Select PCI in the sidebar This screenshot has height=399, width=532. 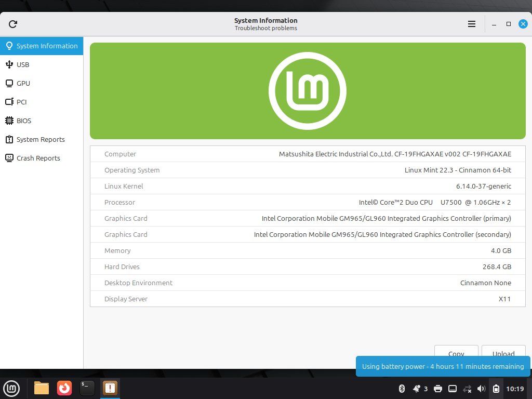click(x=42, y=102)
